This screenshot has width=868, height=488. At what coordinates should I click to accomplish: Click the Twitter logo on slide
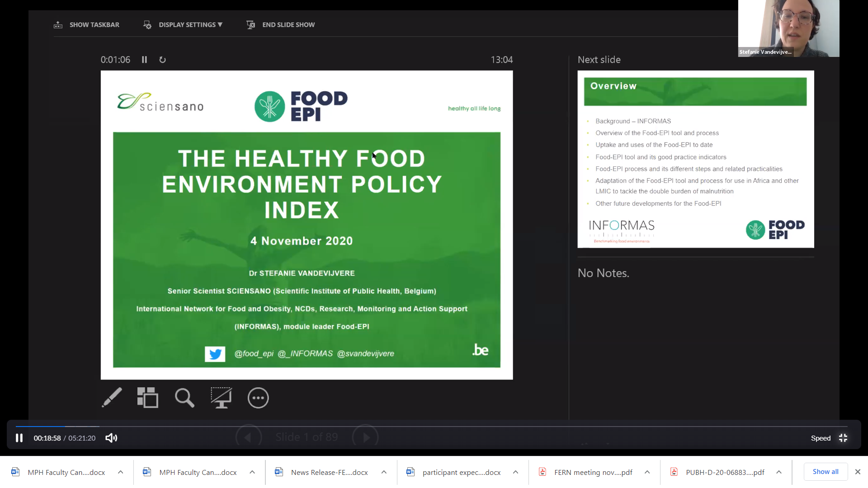click(x=215, y=354)
